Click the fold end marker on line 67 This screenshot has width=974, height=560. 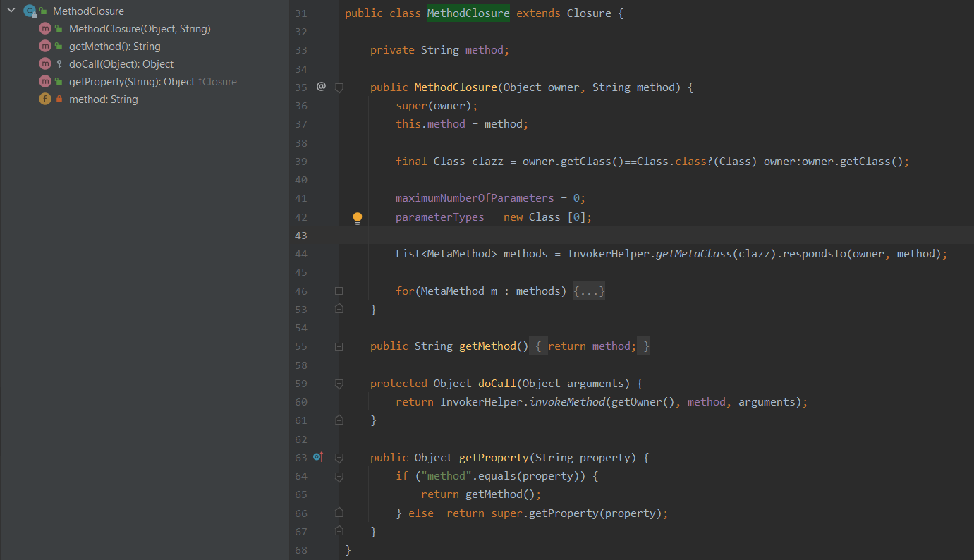[339, 531]
